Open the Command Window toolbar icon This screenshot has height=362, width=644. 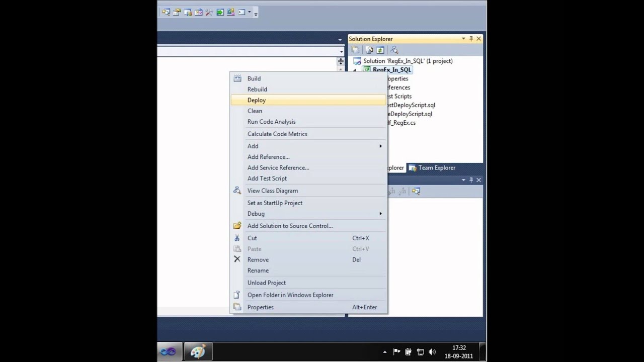click(x=242, y=13)
